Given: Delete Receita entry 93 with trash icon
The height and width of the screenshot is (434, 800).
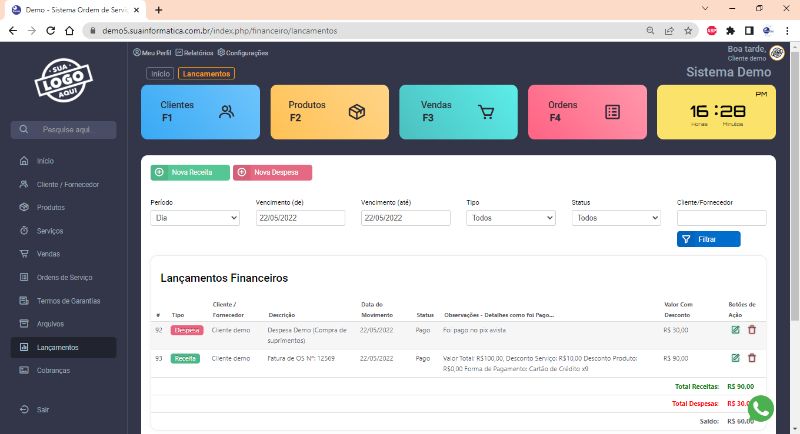Looking at the screenshot, I should point(752,358).
